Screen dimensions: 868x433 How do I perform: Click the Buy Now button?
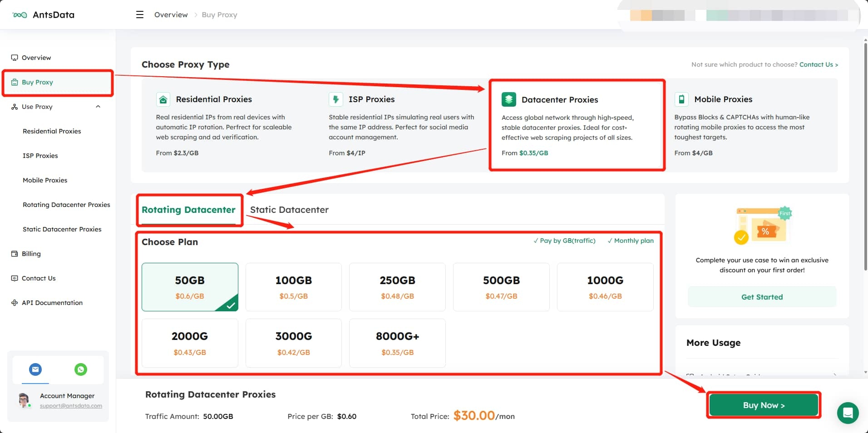(764, 405)
